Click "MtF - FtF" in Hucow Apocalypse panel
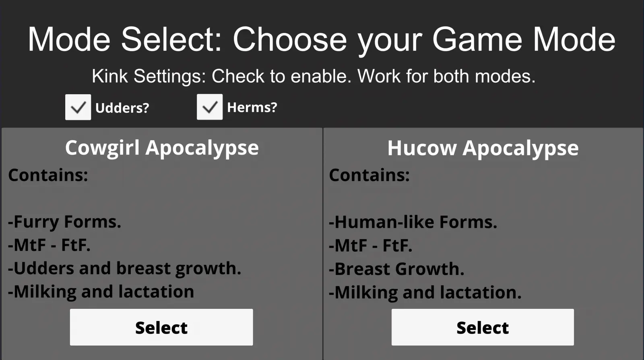 [x=371, y=245]
